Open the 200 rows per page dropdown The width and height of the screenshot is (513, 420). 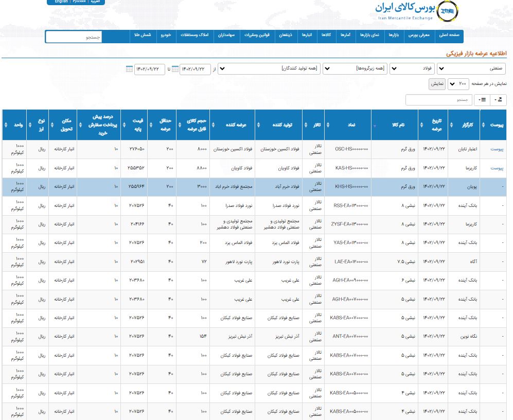pos(458,84)
